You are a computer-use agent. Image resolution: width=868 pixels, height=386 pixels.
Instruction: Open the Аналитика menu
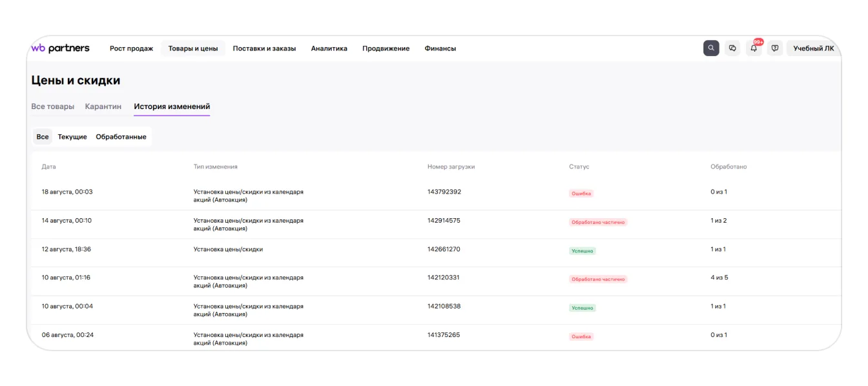(x=329, y=48)
